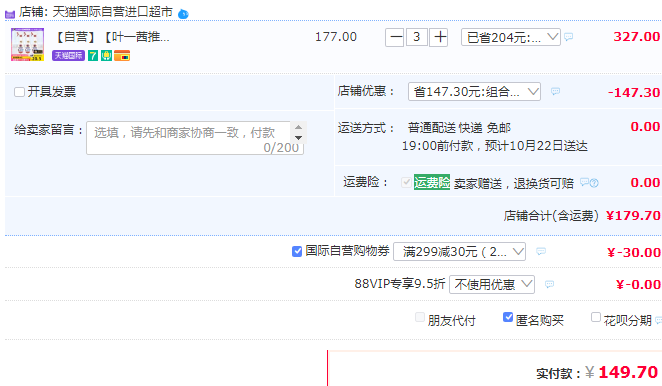
Task: Open the 满299减30元 coupon dropdown
Action: [459, 251]
